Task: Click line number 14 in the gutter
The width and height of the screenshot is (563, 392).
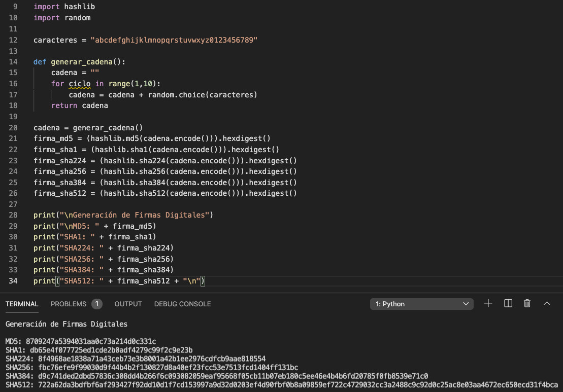Action: click(x=13, y=62)
